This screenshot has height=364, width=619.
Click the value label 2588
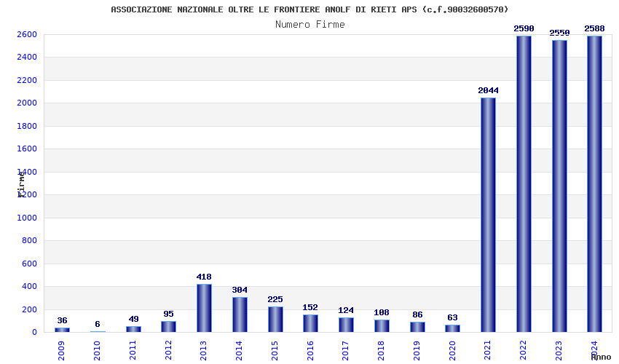594,28
